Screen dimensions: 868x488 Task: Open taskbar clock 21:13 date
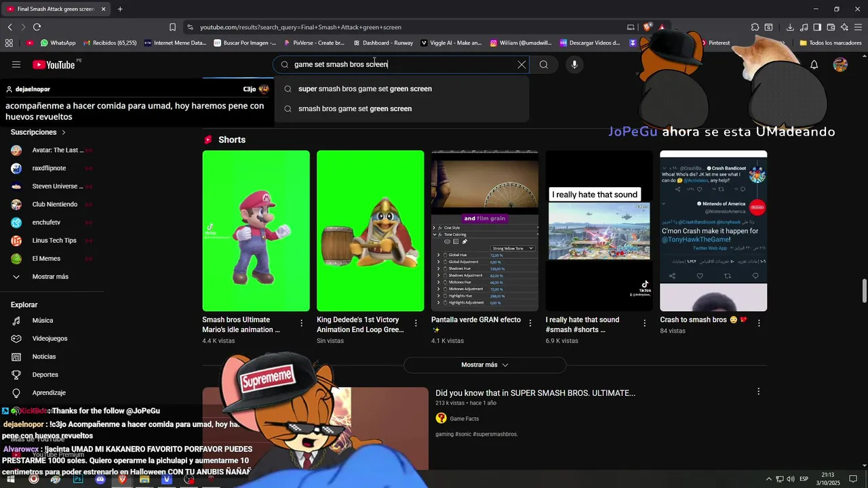click(827, 479)
